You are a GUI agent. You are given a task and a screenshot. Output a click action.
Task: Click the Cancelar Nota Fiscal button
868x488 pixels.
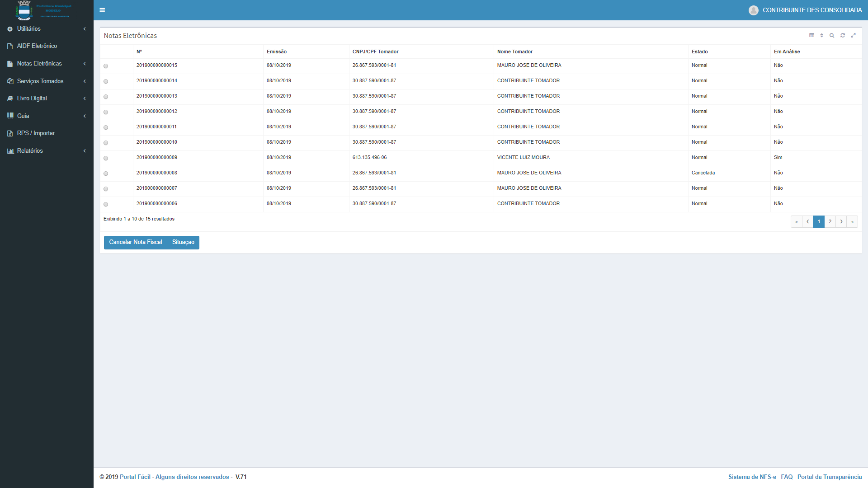point(135,242)
